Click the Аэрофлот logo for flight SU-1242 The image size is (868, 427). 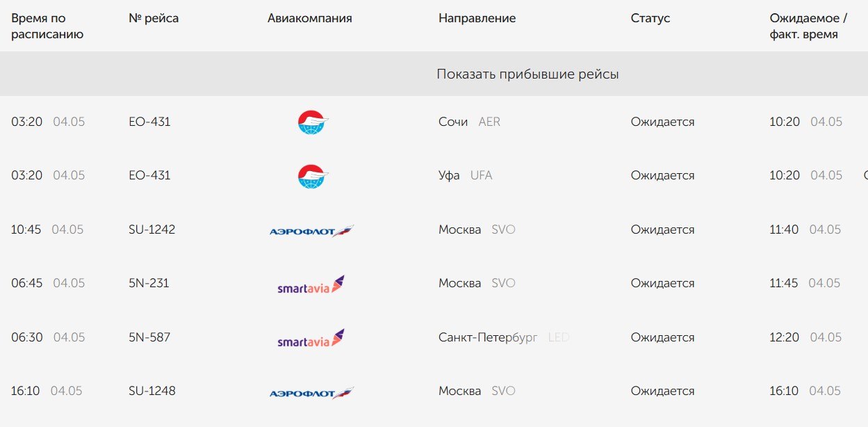pos(312,230)
